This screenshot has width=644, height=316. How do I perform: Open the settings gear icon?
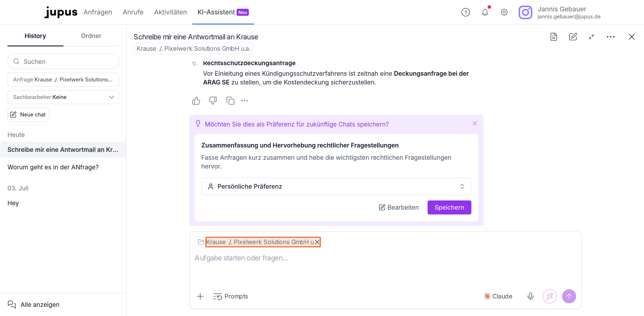504,12
